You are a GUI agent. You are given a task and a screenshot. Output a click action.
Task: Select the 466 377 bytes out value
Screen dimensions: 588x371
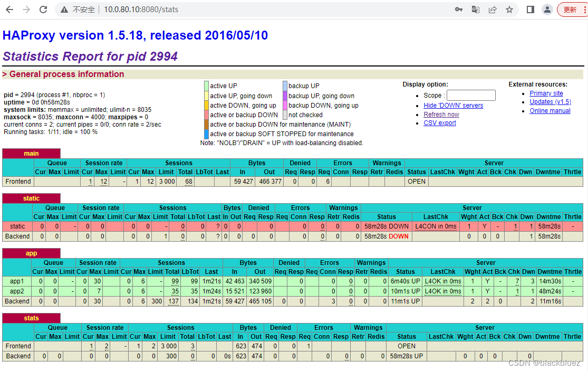click(270, 182)
